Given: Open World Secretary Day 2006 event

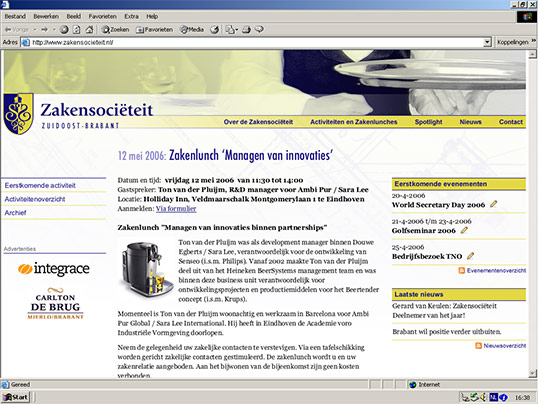Looking at the screenshot, I should coord(438,205).
